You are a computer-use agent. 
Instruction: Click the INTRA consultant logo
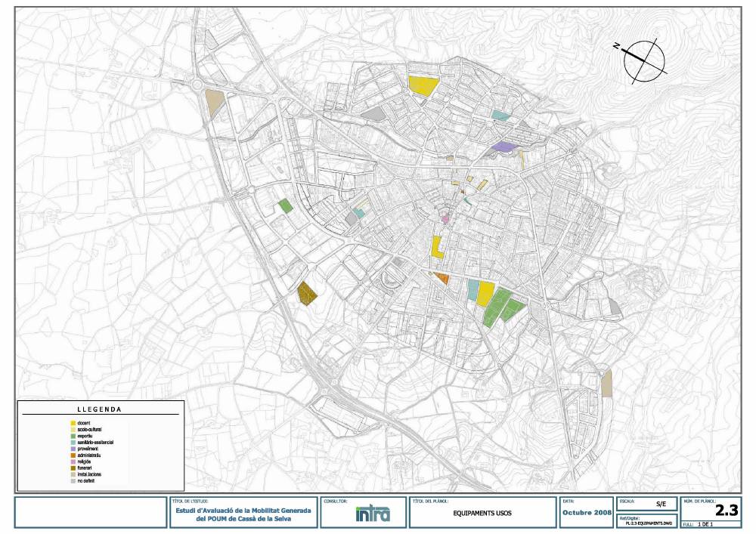(x=373, y=515)
